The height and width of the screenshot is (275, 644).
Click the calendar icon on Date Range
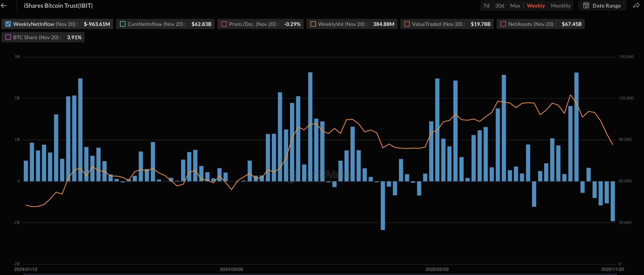(x=586, y=6)
